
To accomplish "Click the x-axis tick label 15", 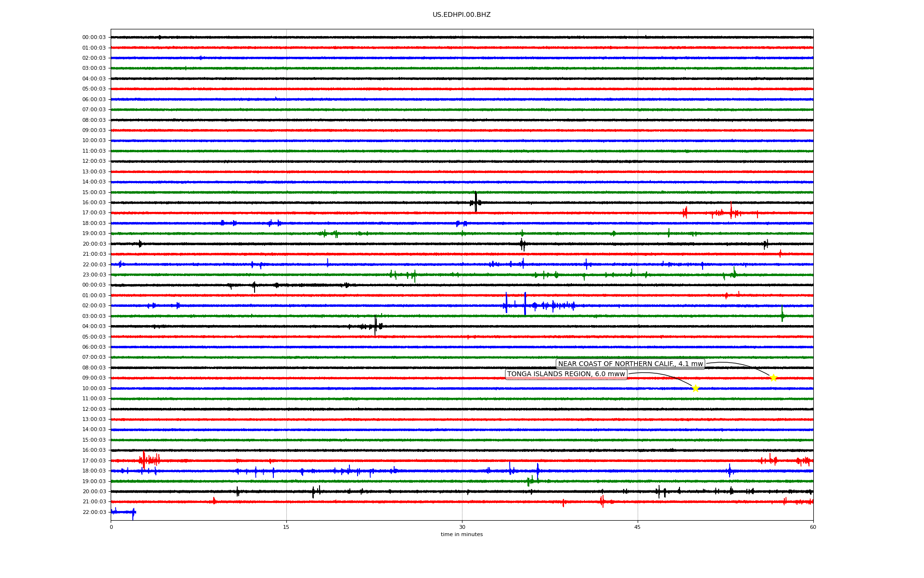I will pyautogui.click(x=286, y=527).
